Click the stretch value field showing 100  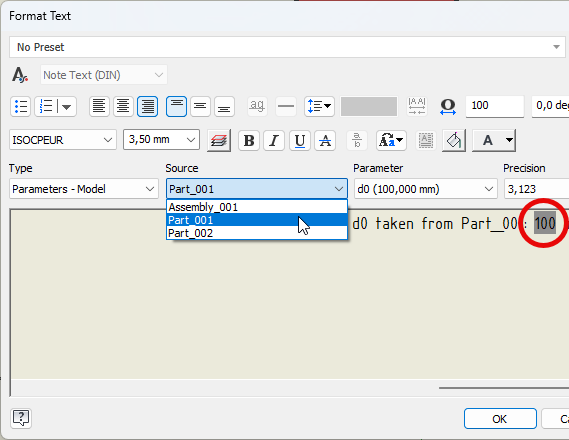(x=495, y=106)
